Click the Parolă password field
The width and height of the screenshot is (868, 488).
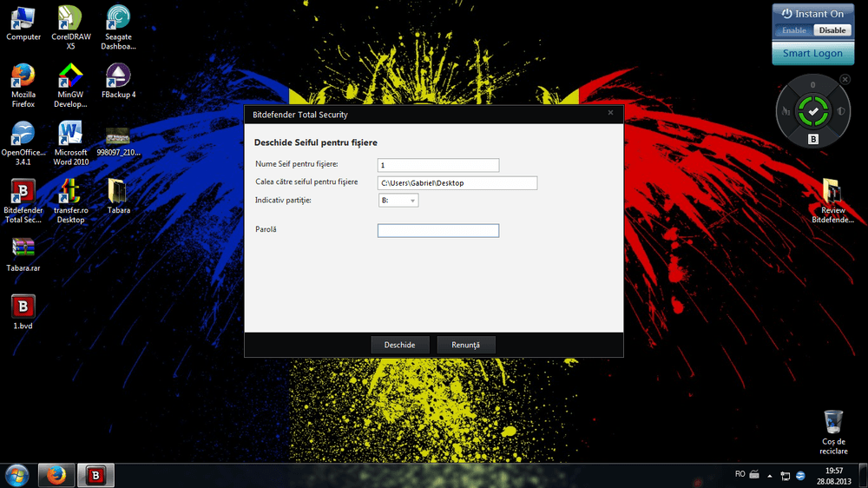tap(437, 230)
